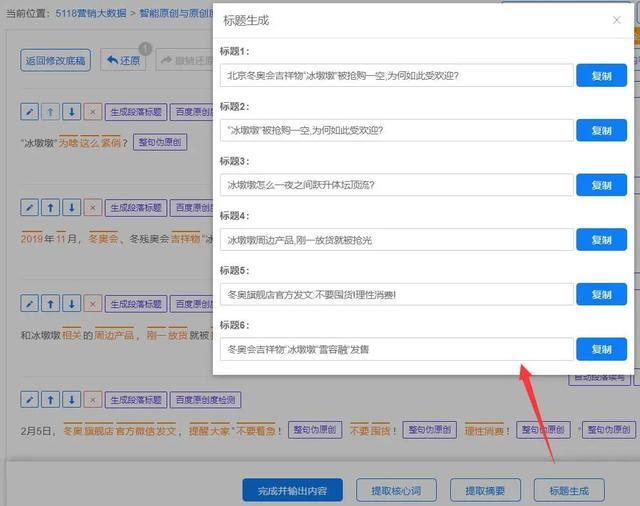Delete the 2月5日 paragraph
This screenshot has height=506, width=640.
click(93, 399)
